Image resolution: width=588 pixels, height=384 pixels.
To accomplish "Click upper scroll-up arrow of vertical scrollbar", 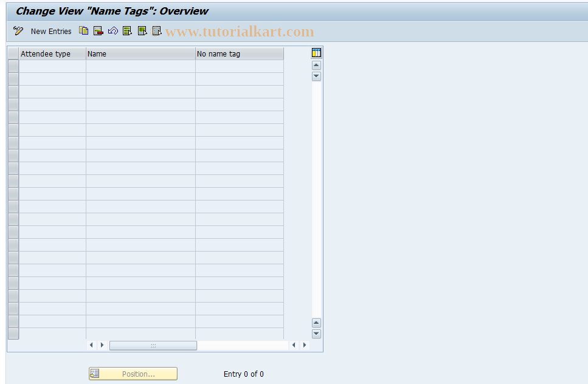I will click(x=316, y=65).
